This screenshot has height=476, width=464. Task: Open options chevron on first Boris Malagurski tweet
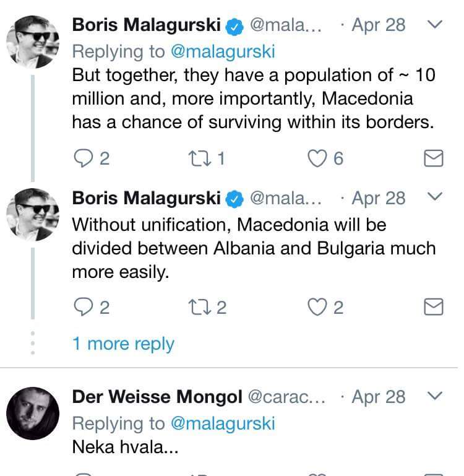point(436,25)
